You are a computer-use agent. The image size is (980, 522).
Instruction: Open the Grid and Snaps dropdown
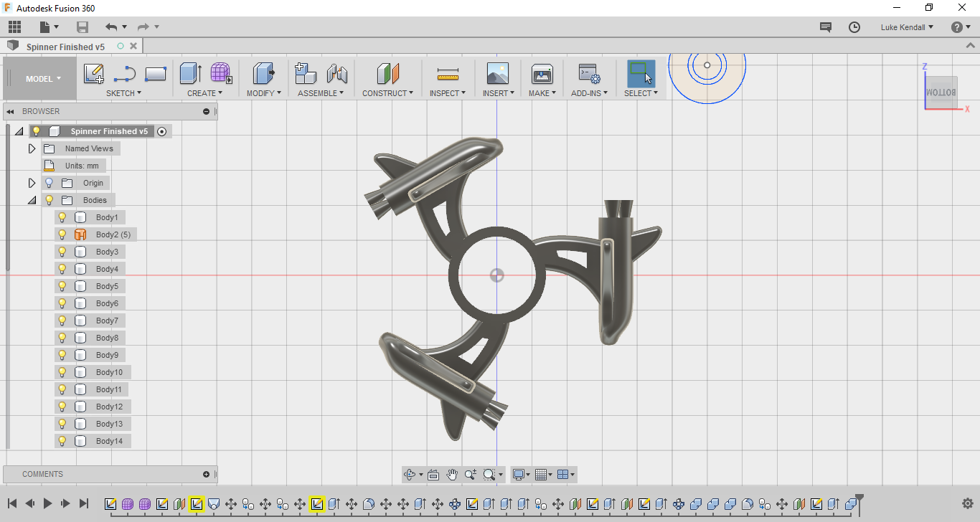point(545,475)
